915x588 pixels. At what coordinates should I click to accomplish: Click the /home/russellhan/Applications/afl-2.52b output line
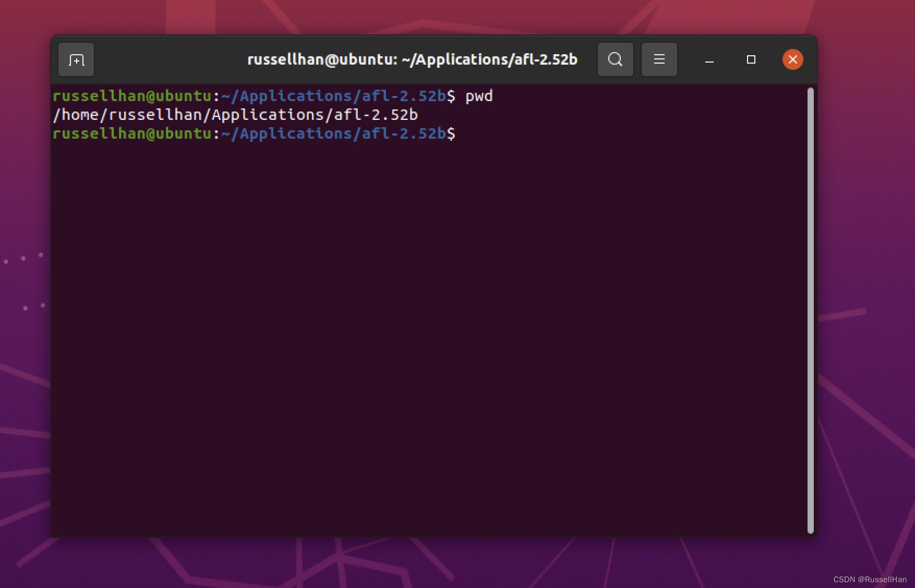235,115
